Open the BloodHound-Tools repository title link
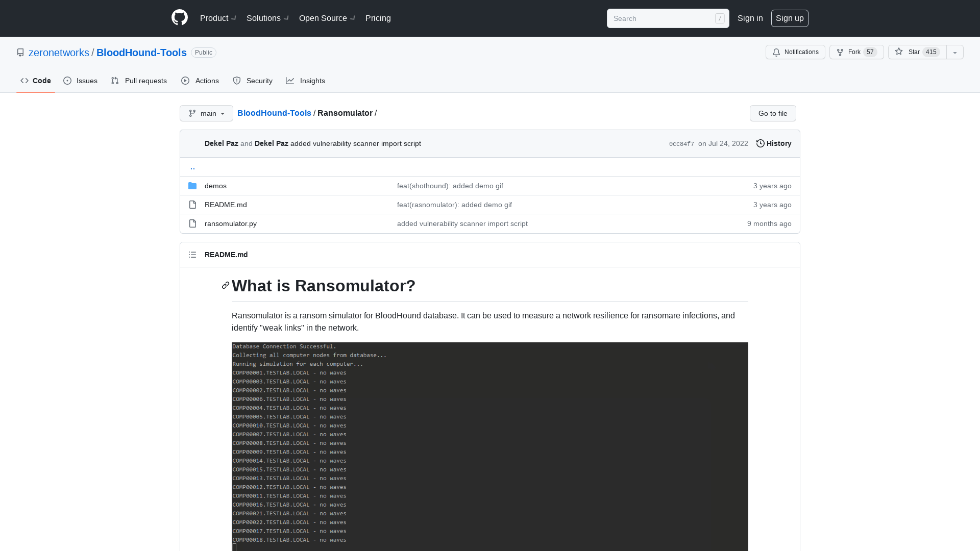The width and height of the screenshot is (980, 551). (141, 53)
